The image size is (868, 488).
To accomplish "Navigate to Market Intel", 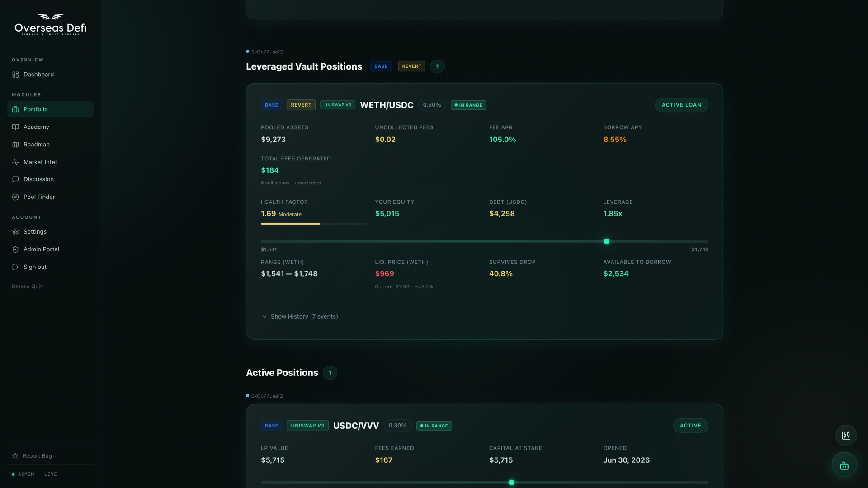I will 50,162.
